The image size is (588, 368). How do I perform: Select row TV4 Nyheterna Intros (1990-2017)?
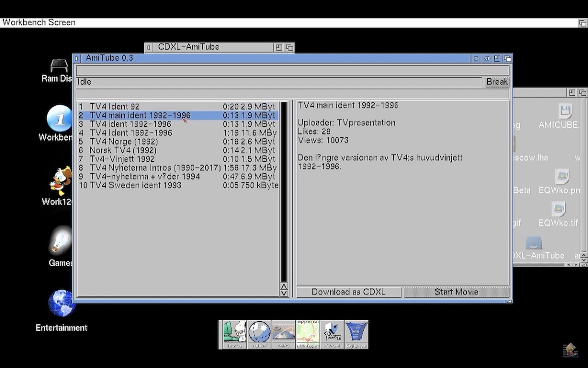(177, 168)
